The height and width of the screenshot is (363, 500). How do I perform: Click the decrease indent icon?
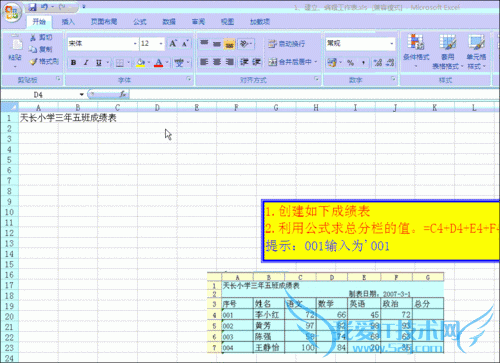pos(244,62)
